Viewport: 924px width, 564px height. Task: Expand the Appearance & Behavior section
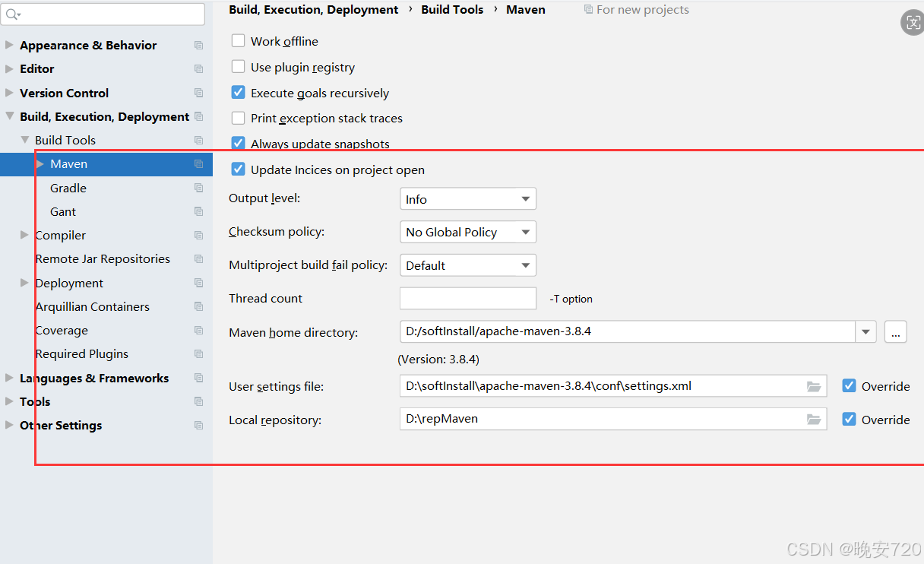(x=9, y=45)
